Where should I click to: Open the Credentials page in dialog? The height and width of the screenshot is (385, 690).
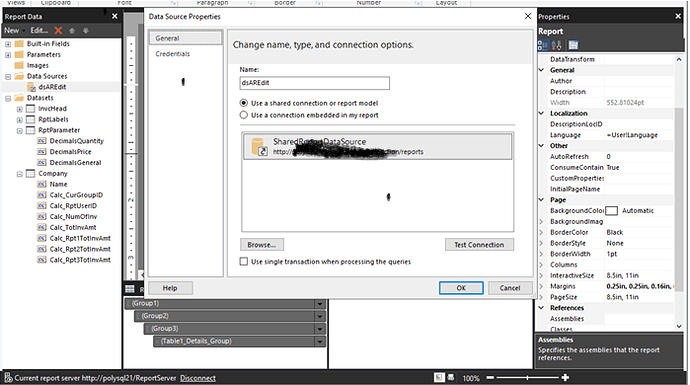tap(172, 54)
